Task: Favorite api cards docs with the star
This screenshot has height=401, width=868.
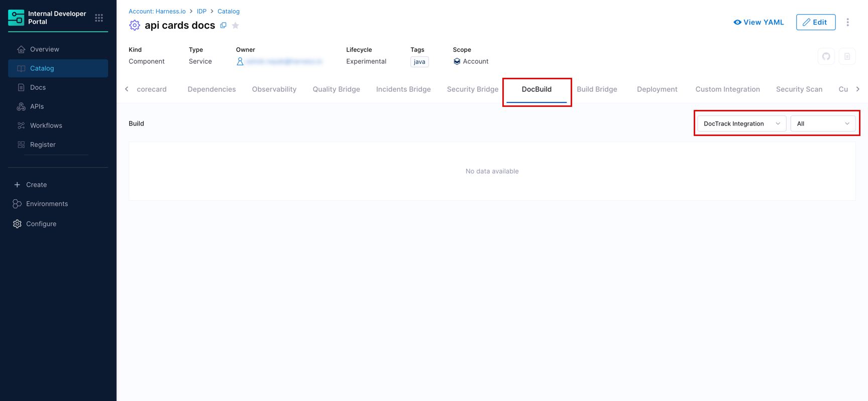Action: (236, 26)
